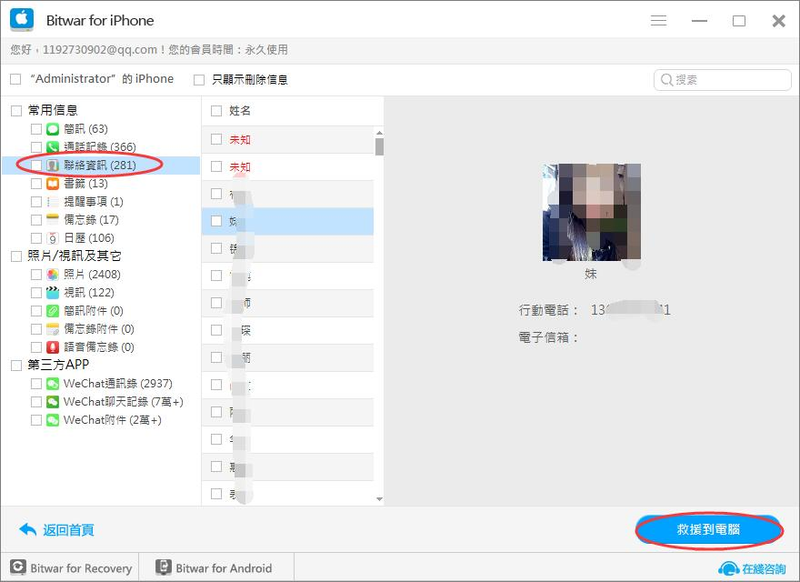The width and height of the screenshot is (800, 582).
Task: Click the 聯絡資訊 (281) contacts icon
Action: (53, 165)
